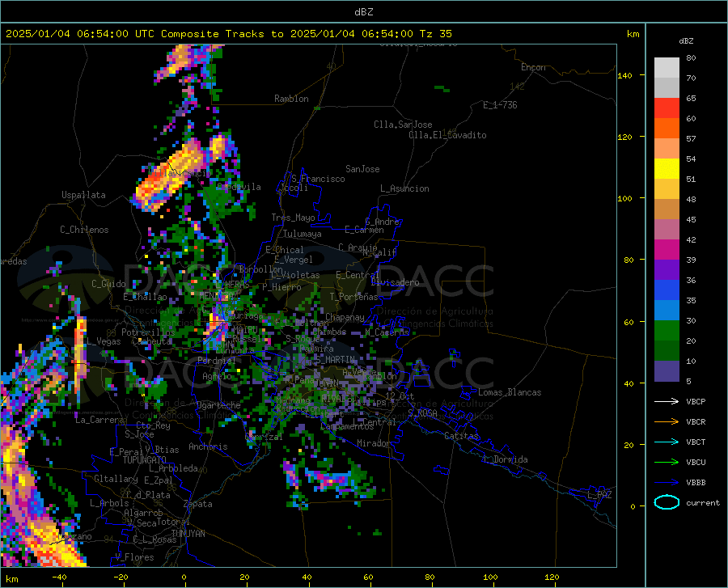Pick the 42 dBZ magenta color swatch

(667, 250)
